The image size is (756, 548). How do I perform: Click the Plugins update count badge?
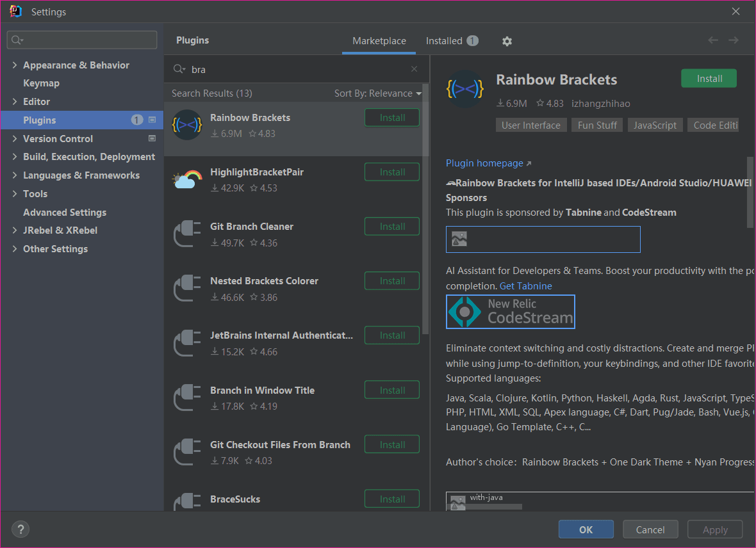point(137,120)
